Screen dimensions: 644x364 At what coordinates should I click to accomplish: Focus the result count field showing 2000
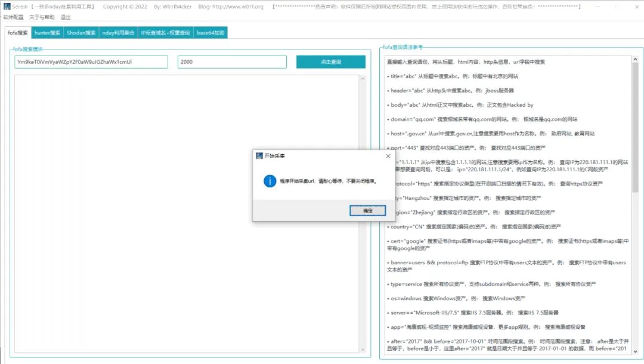(x=232, y=61)
